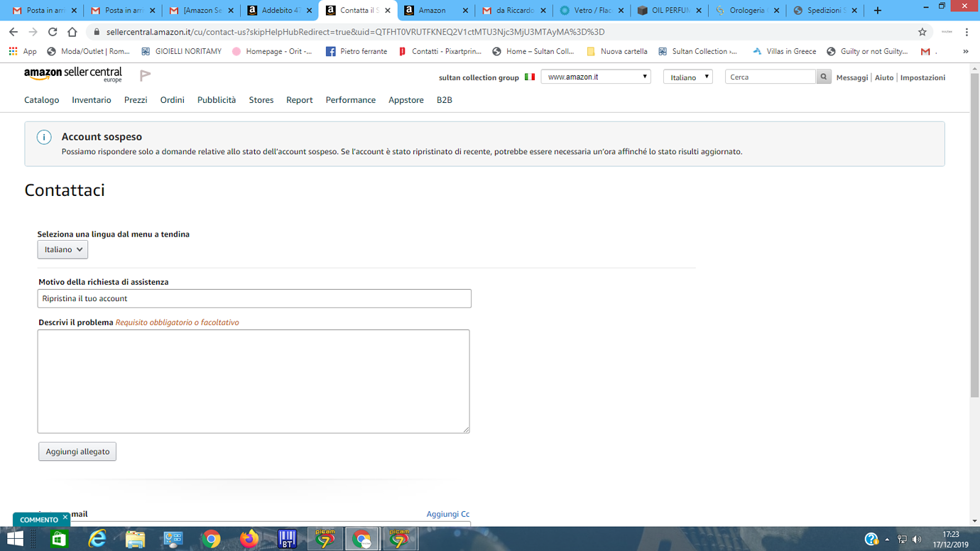Expand the Italiano dropdown under Seleziona una lingua
980x551 pixels.
click(x=62, y=249)
